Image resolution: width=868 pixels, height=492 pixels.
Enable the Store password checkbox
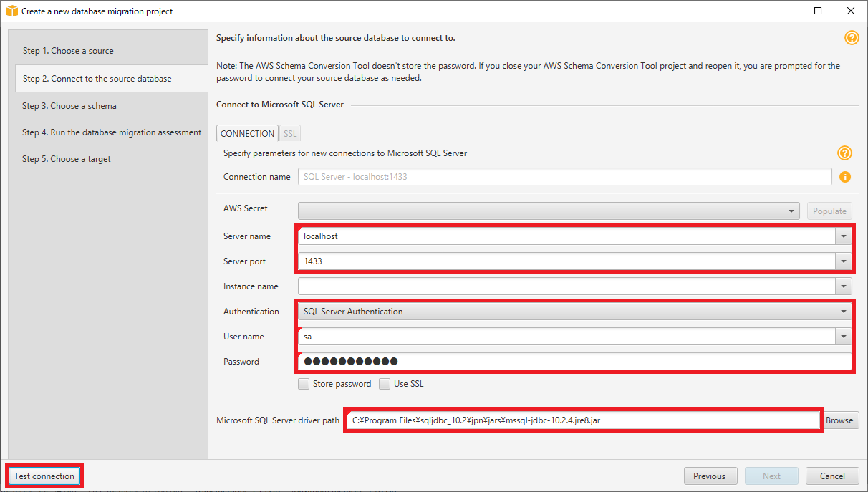[x=304, y=384]
